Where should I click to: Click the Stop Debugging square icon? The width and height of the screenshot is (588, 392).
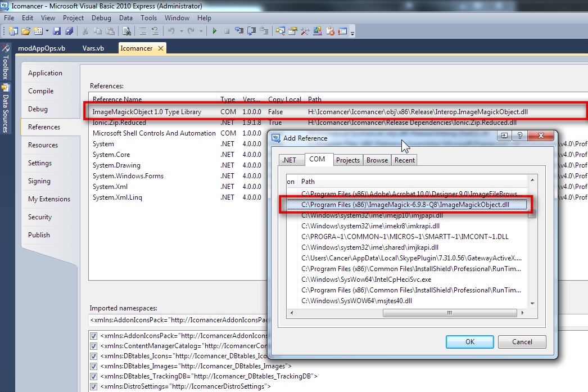point(227,31)
